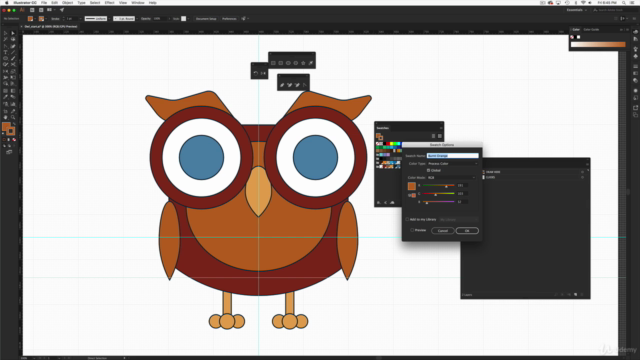Click OK in Swatch Options dialog
Image resolution: width=640 pixels, height=360 pixels.
[x=467, y=231]
